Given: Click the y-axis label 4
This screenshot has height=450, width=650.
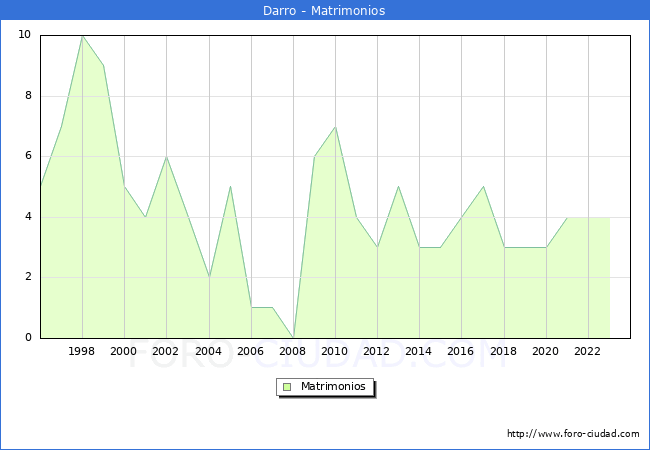Looking at the screenshot, I should click(28, 217).
